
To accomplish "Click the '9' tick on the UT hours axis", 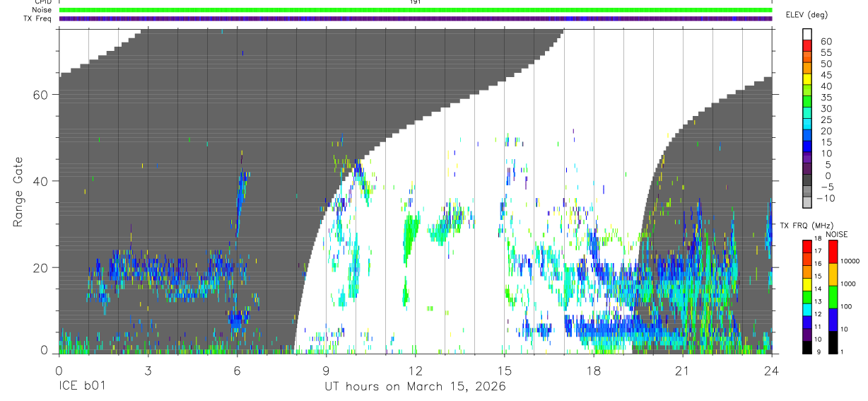I will (x=326, y=370).
